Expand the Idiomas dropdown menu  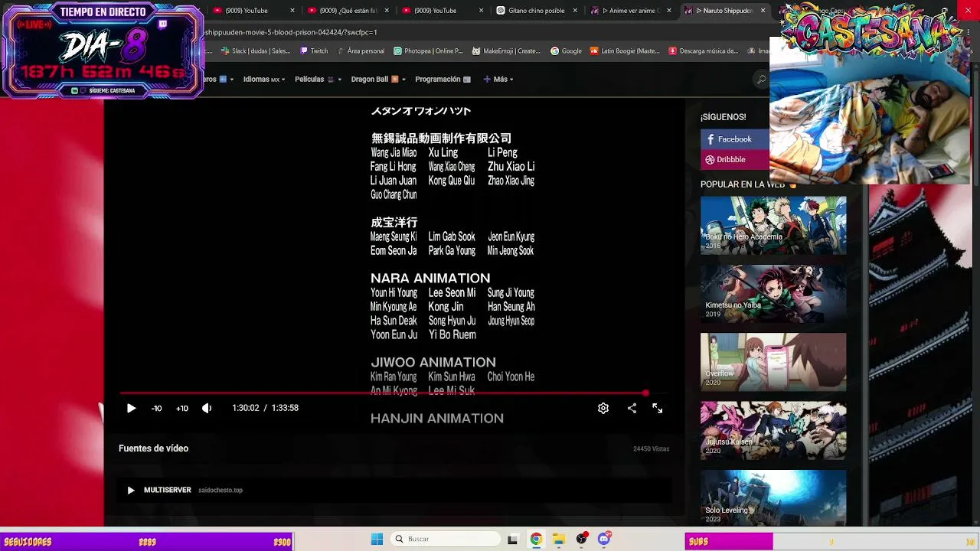pyautogui.click(x=264, y=80)
